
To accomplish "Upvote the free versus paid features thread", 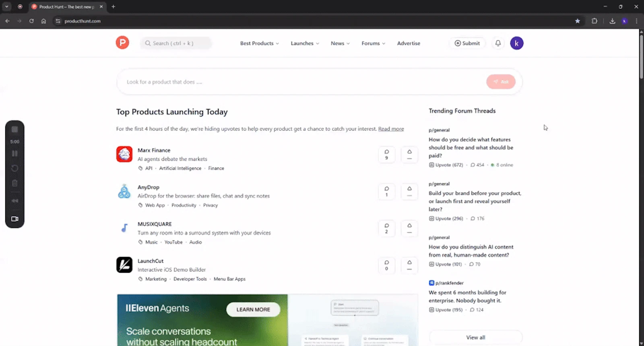I will (x=446, y=165).
